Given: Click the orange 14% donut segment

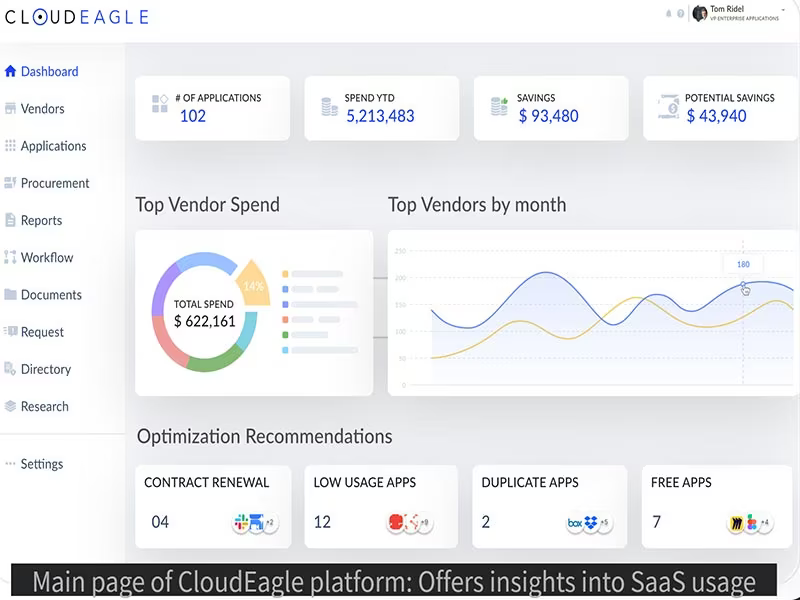Looking at the screenshot, I should coord(252,284).
